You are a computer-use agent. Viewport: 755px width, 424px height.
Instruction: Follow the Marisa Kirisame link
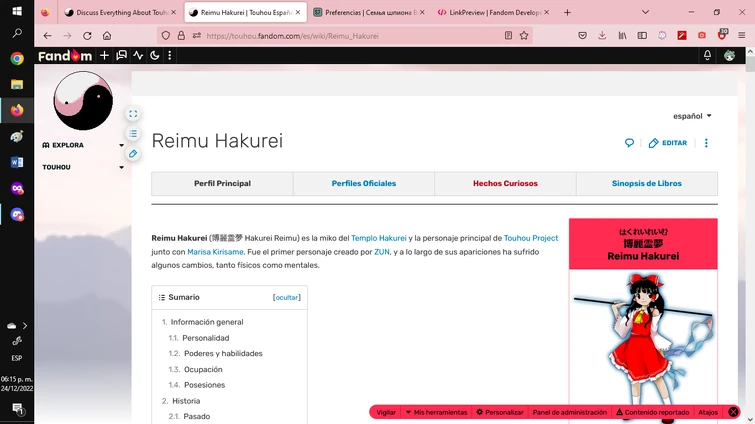point(215,252)
